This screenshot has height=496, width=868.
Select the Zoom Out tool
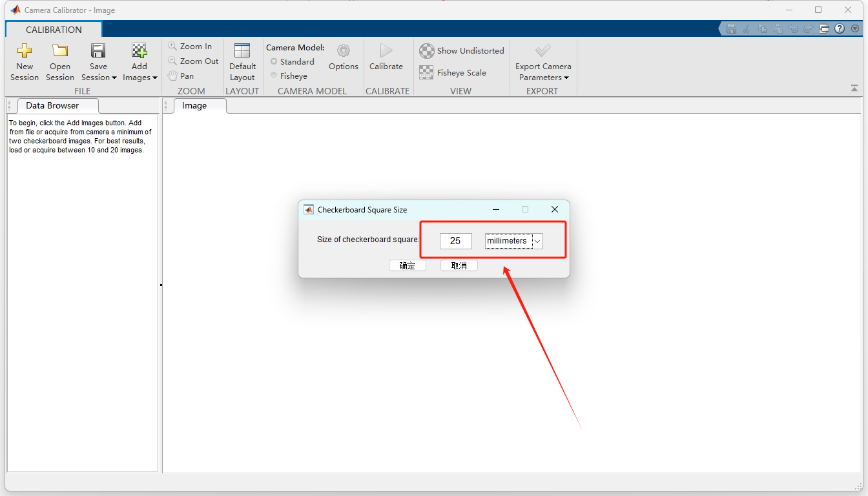[193, 61]
